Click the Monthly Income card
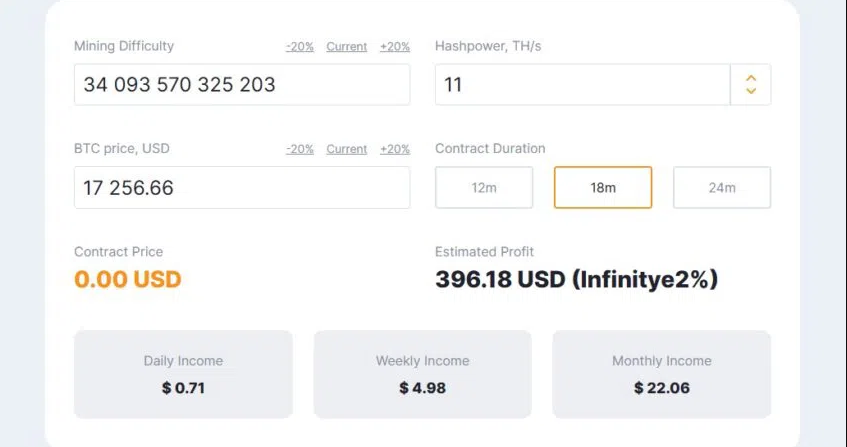 [661, 374]
